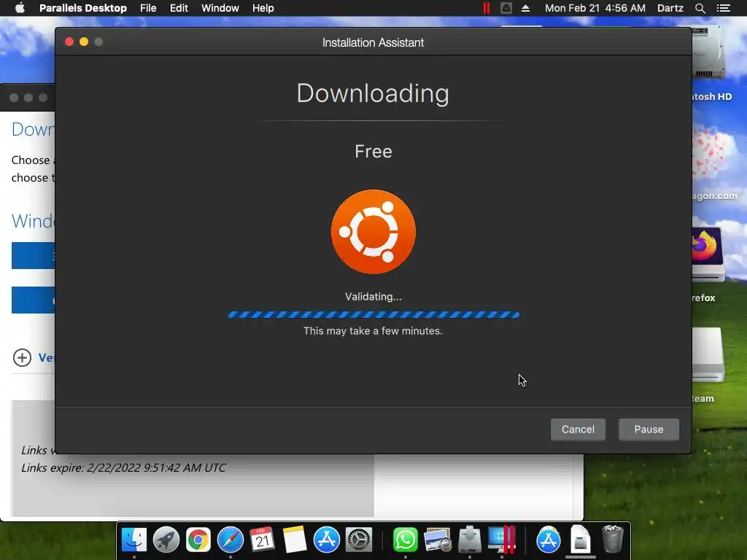Click the 'This may take a few minutes.' text
The height and width of the screenshot is (560, 747).
point(373,331)
